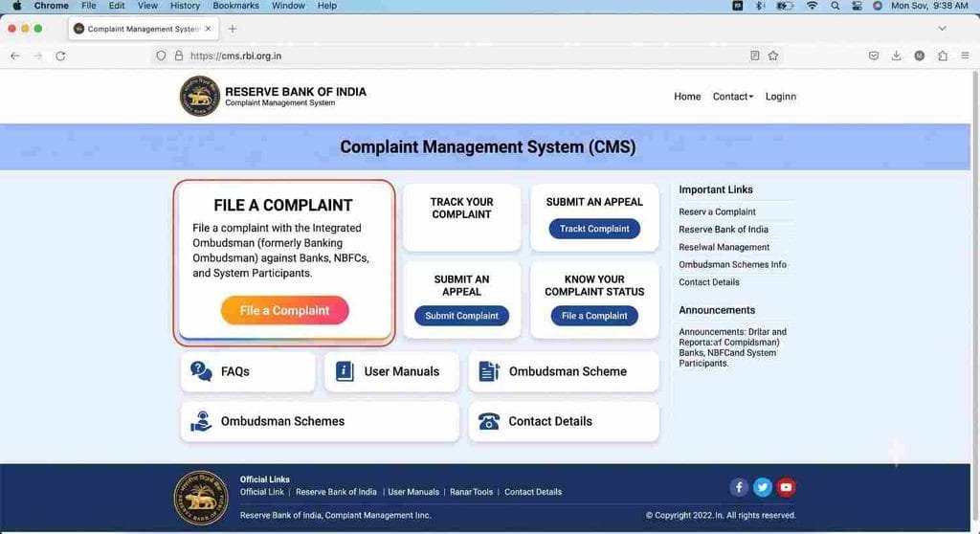This screenshot has width=980, height=534.
Task: Click User Manuals link in footer
Action: click(413, 492)
